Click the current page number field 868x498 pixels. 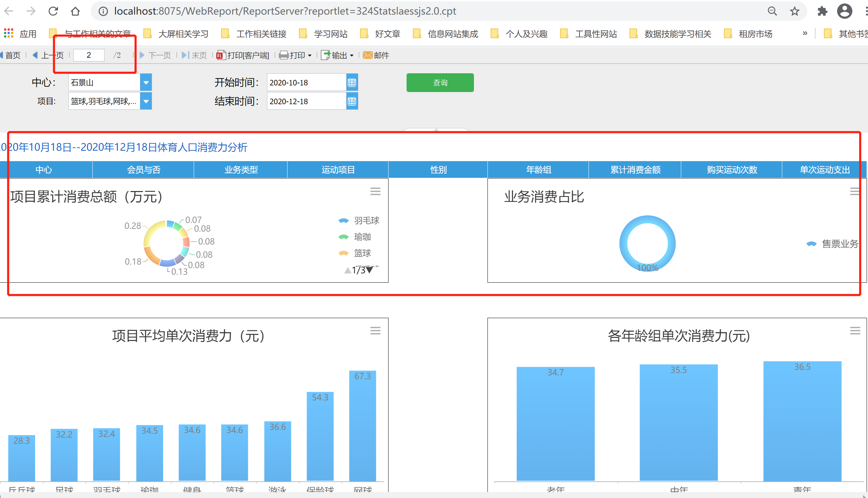(89, 55)
